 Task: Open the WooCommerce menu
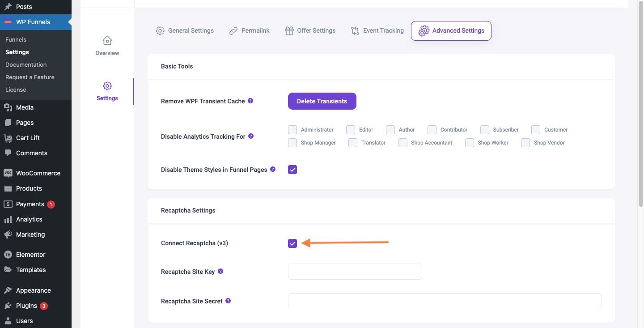pos(36,173)
